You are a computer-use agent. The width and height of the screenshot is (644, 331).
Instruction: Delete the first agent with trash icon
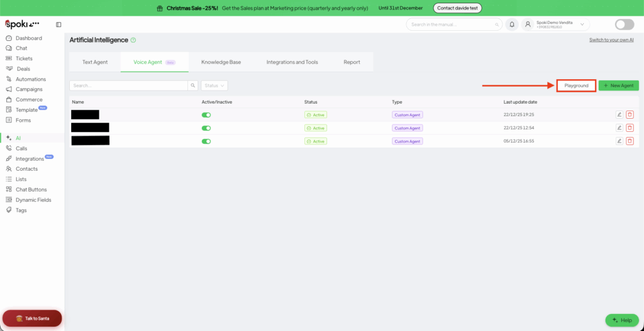(630, 114)
